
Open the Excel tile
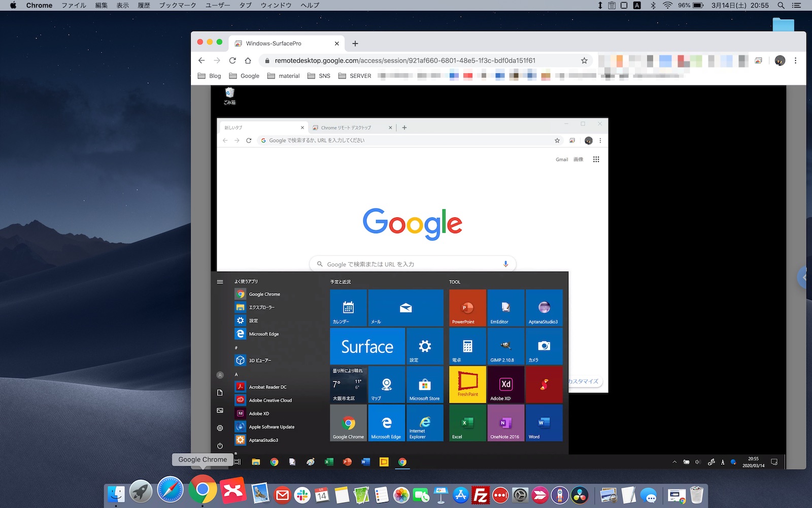467,423
